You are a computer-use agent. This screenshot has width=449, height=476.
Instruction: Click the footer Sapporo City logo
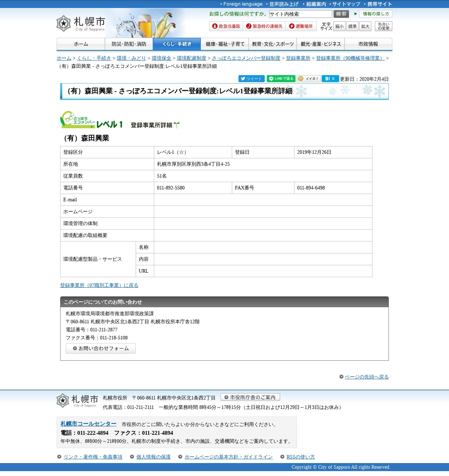77,401
